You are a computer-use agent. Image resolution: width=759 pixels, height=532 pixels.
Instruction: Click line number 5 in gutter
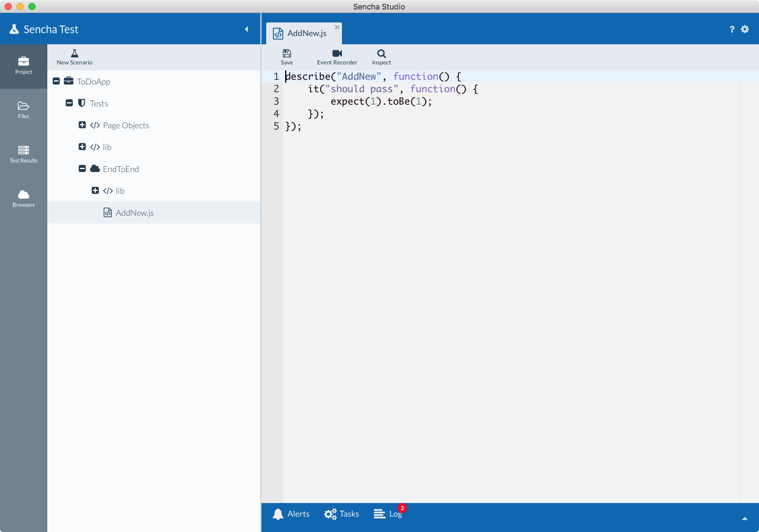(276, 126)
